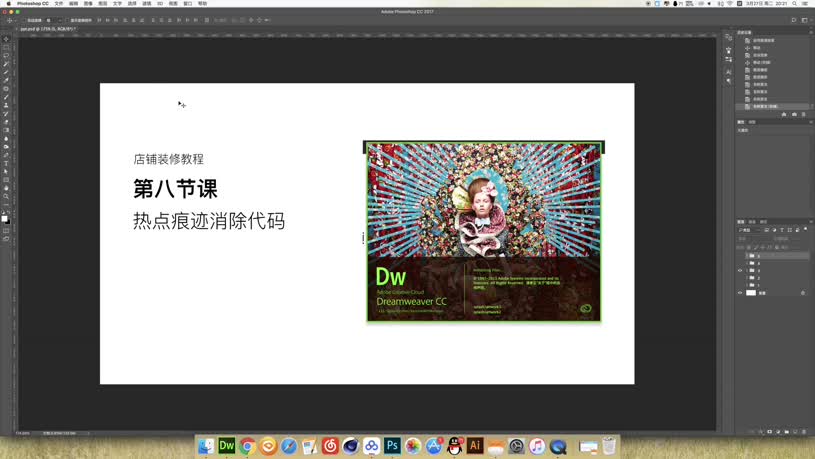Click the History panel snapshot camera icon
Viewport: 815px width, 459px height.
coord(794,114)
